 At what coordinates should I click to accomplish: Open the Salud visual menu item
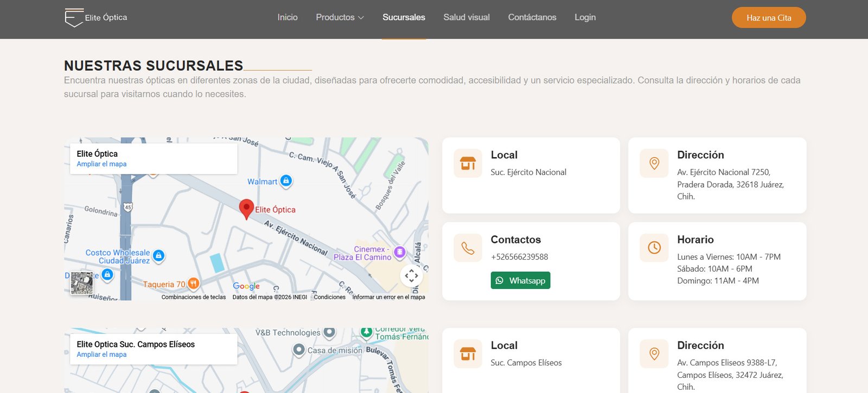point(466,17)
